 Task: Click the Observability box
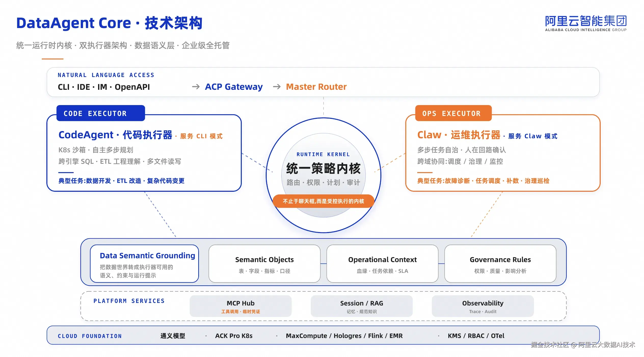pos(483,306)
